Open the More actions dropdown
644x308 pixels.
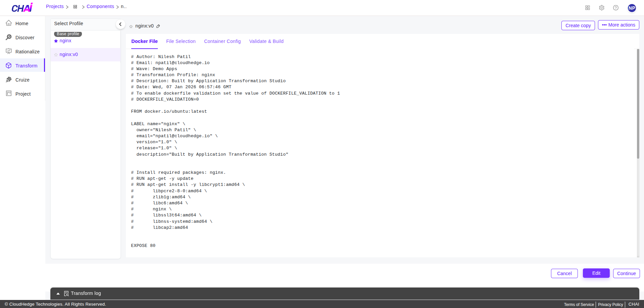pyautogui.click(x=618, y=25)
